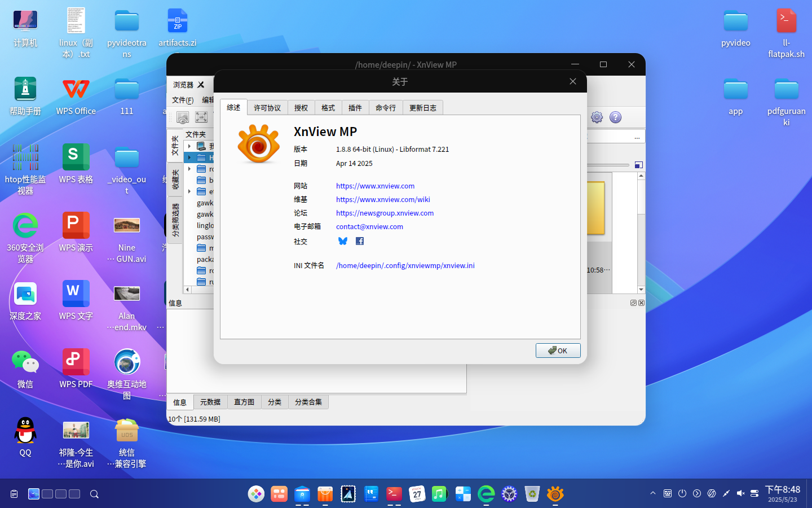Viewport: 812px width, 508px height.
Task: Open XnView MP icon in dock
Action: pos(555,494)
